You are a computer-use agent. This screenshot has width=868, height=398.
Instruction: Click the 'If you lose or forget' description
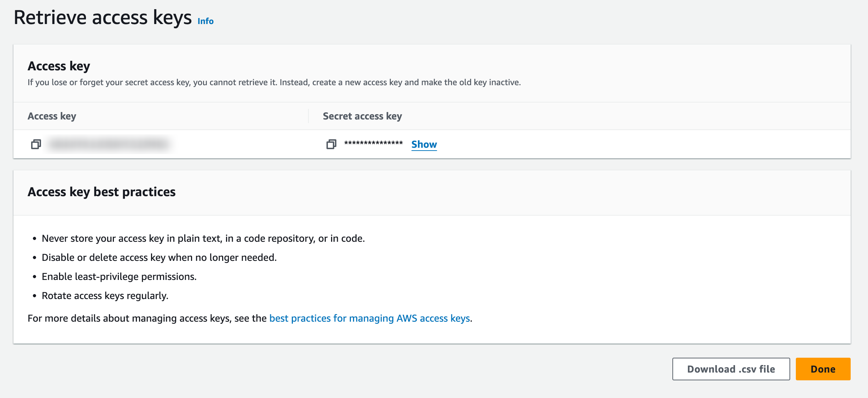pyautogui.click(x=274, y=82)
